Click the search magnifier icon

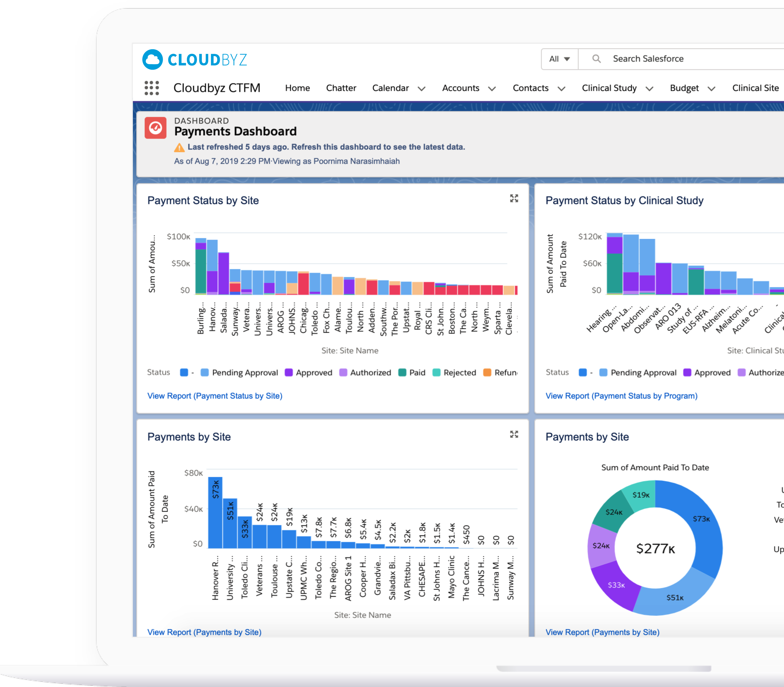coord(596,59)
